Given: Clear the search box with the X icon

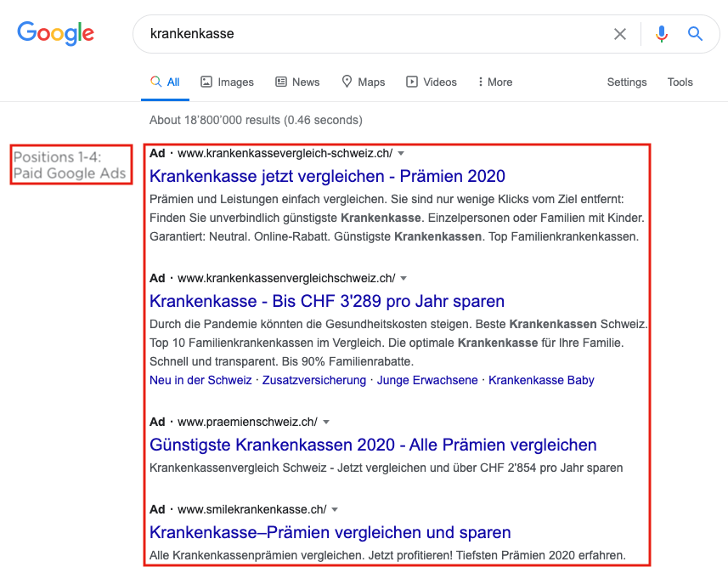Looking at the screenshot, I should click(x=620, y=34).
